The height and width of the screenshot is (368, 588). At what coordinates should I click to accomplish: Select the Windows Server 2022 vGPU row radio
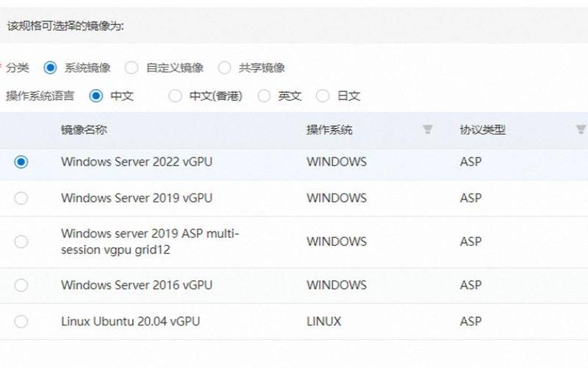pos(21,162)
